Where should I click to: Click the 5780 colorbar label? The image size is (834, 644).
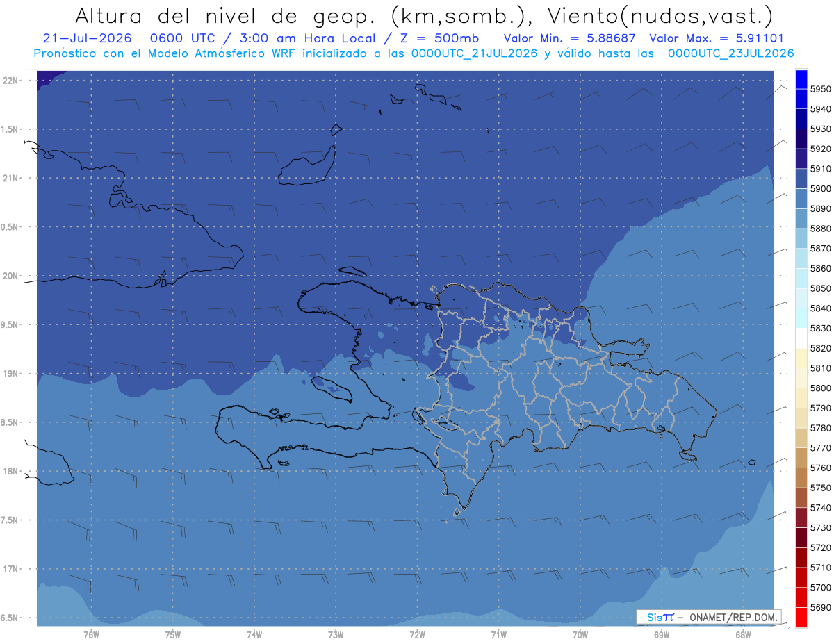[x=821, y=428]
